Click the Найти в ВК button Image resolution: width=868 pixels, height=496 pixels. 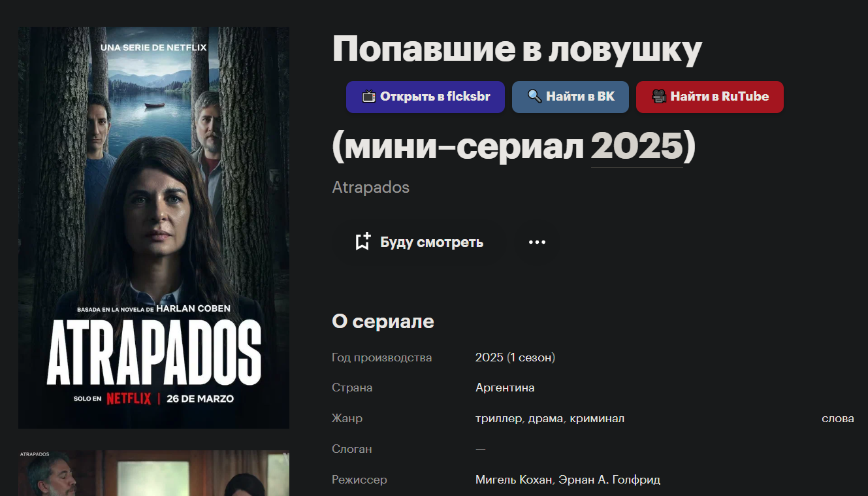pos(570,97)
